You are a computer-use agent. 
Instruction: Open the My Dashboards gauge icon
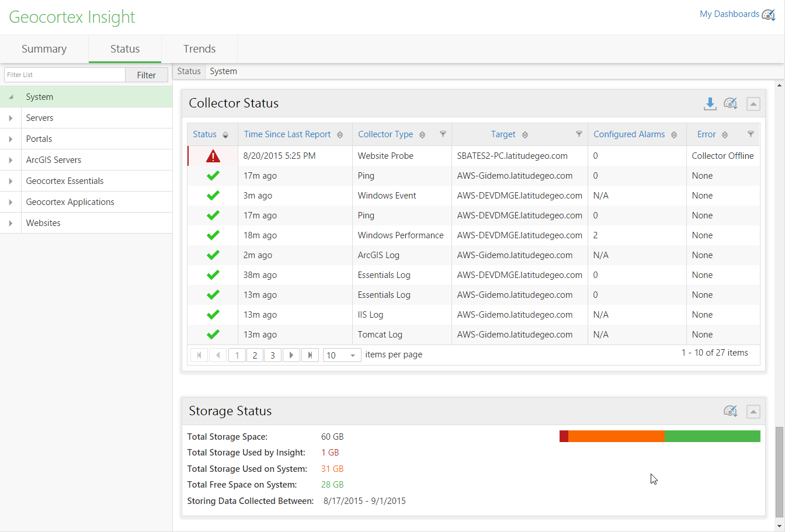pyautogui.click(x=769, y=15)
